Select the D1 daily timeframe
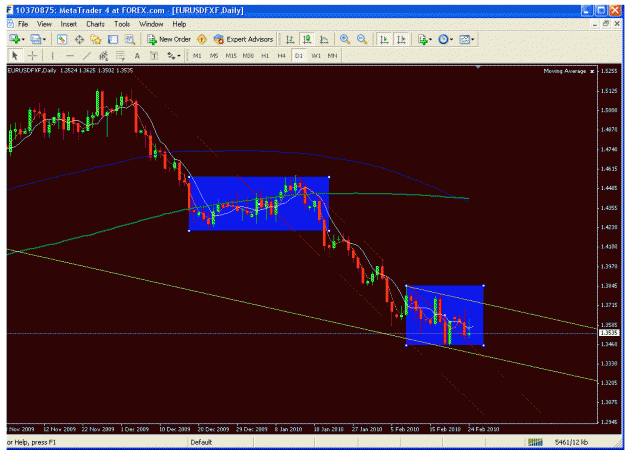The image size is (625, 450). point(299,56)
